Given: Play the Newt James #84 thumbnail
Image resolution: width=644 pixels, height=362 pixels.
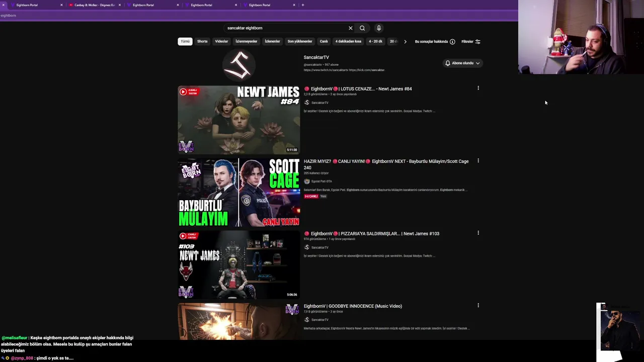Looking at the screenshot, I should coord(239,120).
